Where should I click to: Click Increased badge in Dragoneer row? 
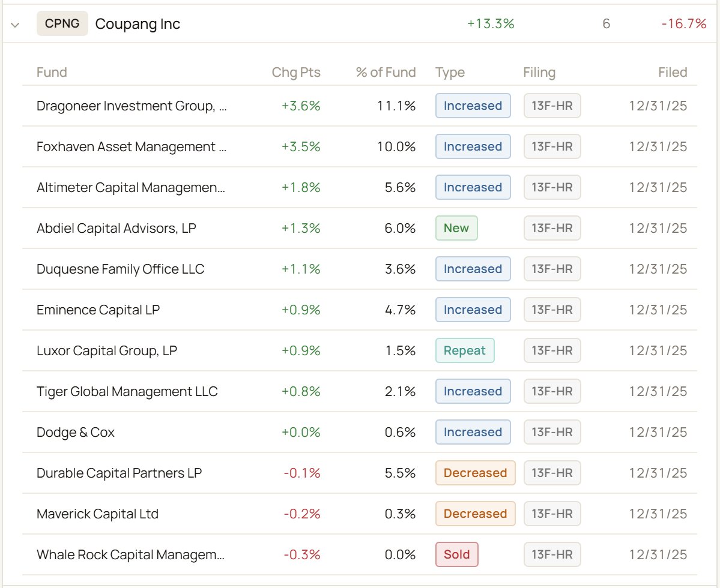473,106
